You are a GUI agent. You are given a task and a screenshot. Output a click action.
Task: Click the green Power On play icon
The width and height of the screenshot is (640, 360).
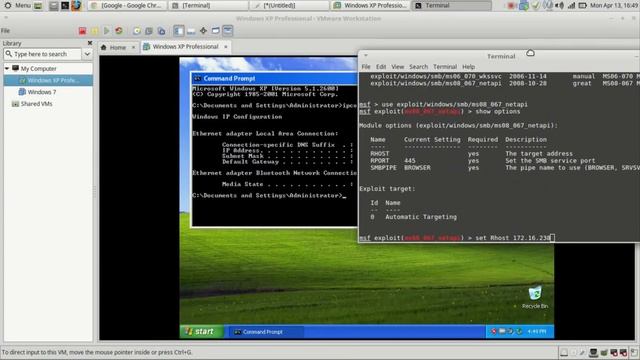point(107,31)
